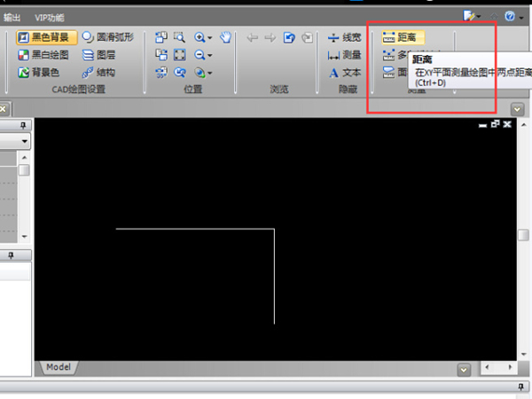Click the Line Width (线宽) icon

[x=344, y=37]
